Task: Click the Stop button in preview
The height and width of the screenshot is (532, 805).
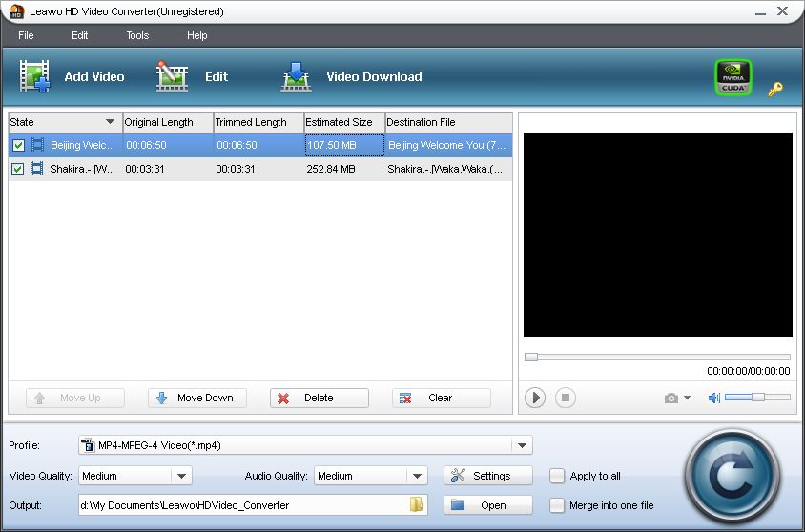Action: pos(566,398)
